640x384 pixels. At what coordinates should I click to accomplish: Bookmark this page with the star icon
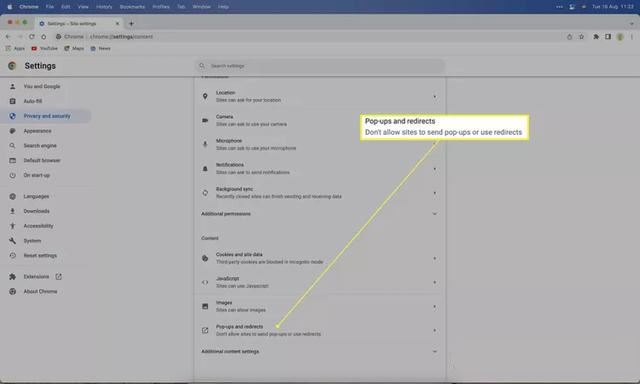tap(581, 37)
